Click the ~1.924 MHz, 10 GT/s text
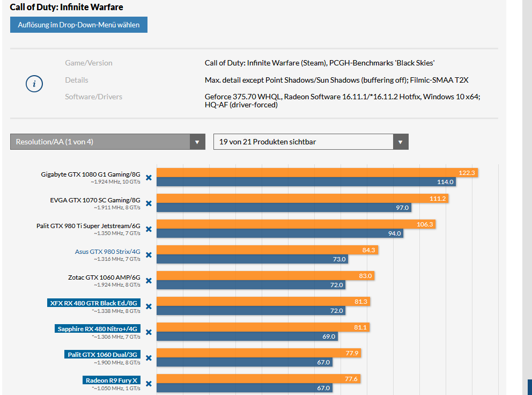 click(115, 182)
